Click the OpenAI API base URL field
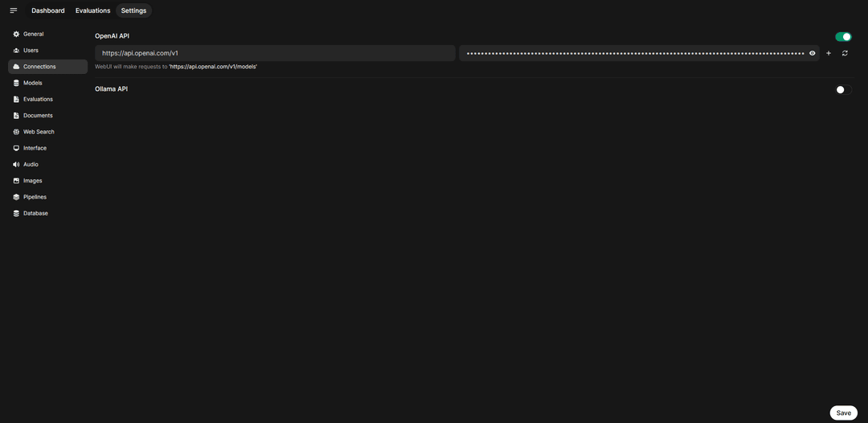 275,53
